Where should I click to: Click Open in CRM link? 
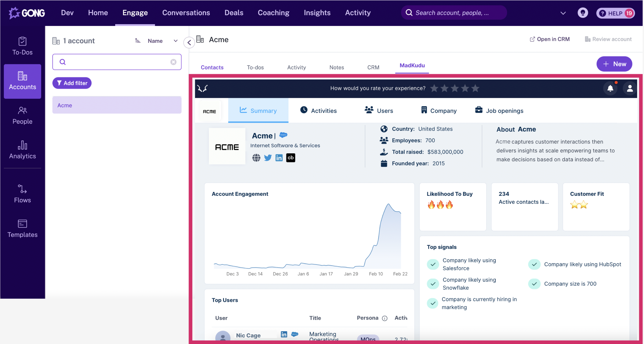click(550, 39)
